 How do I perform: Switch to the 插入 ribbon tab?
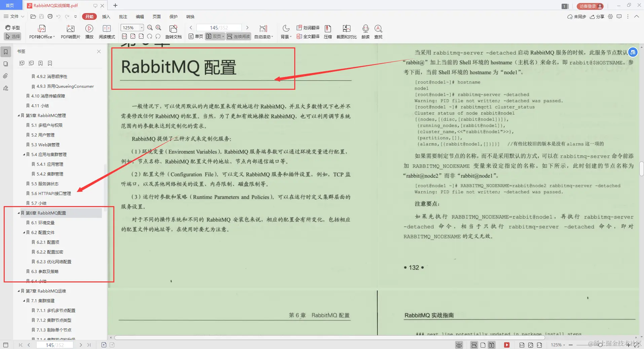106,16
